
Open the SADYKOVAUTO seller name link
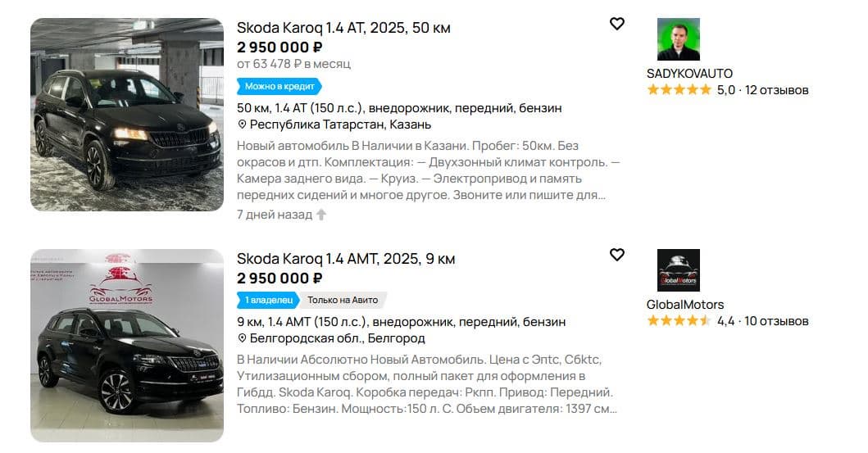coord(689,73)
